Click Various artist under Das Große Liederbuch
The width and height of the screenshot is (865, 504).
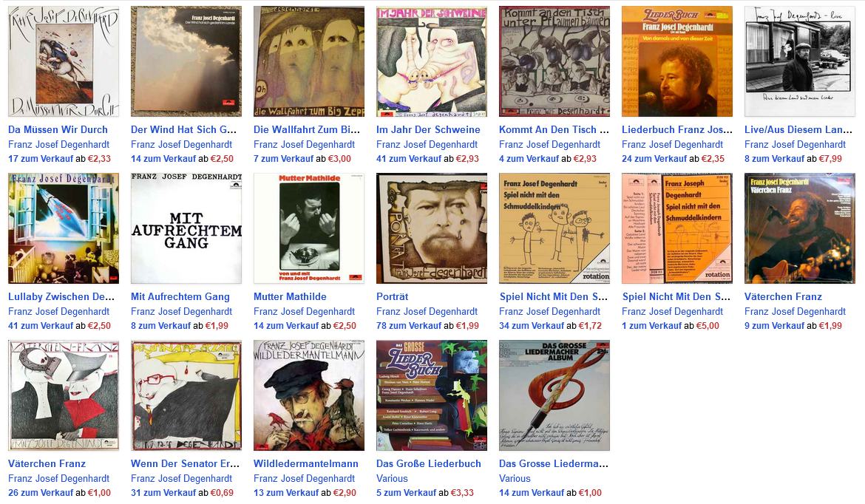tap(392, 479)
